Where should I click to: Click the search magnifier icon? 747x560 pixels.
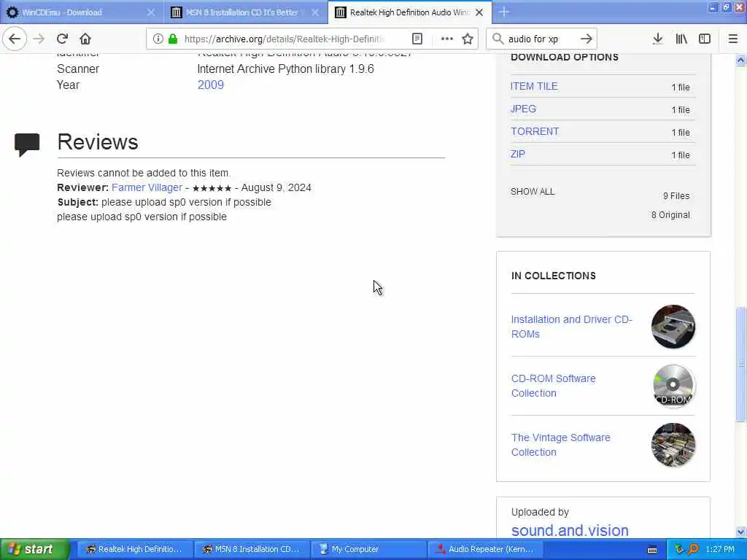point(498,39)
